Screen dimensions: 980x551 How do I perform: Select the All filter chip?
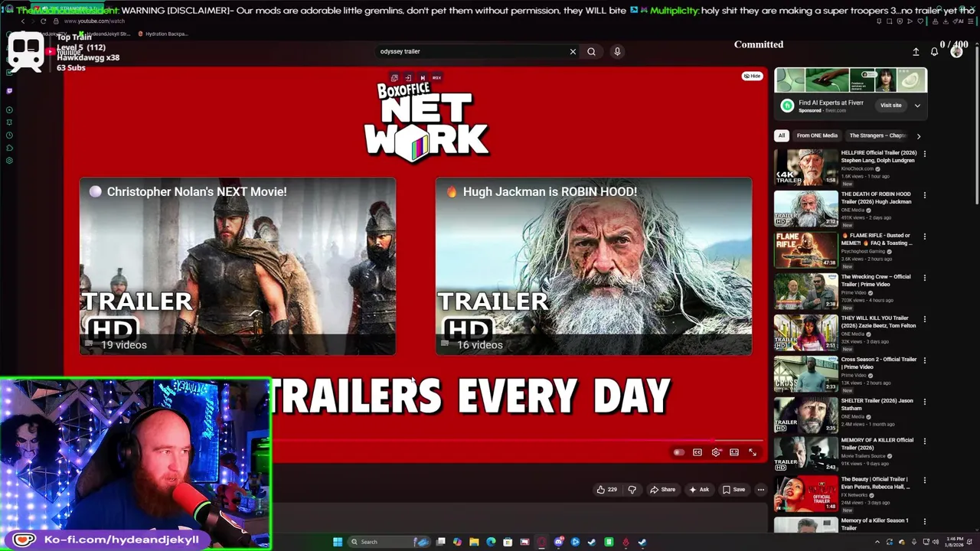pyautogui.click(x=781, y=135)
